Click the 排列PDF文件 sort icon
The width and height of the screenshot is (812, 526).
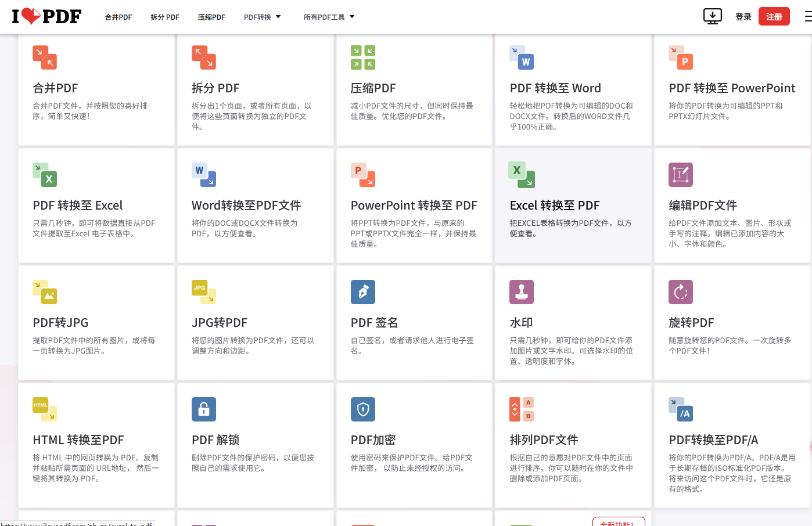pos(522,409)
